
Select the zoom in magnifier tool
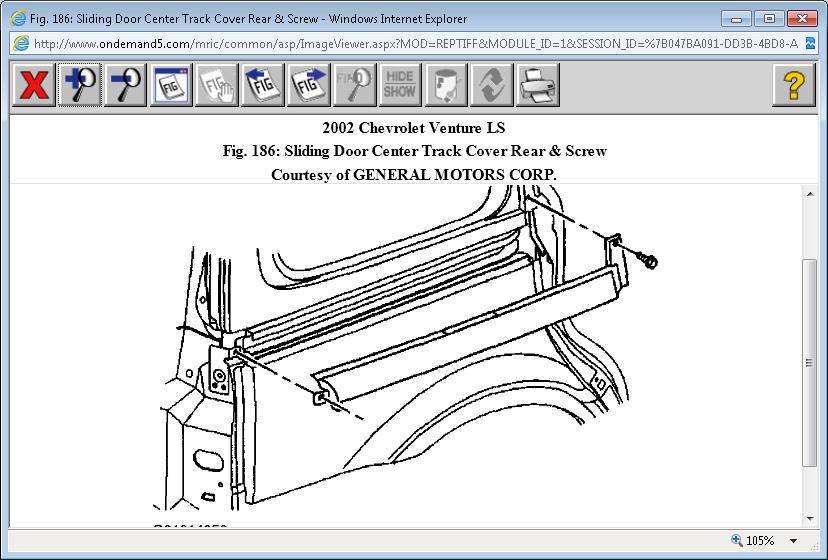(80, 85)
